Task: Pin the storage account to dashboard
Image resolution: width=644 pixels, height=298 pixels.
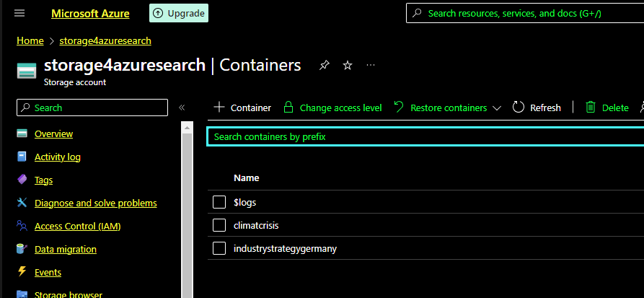Action: point(325,66)
